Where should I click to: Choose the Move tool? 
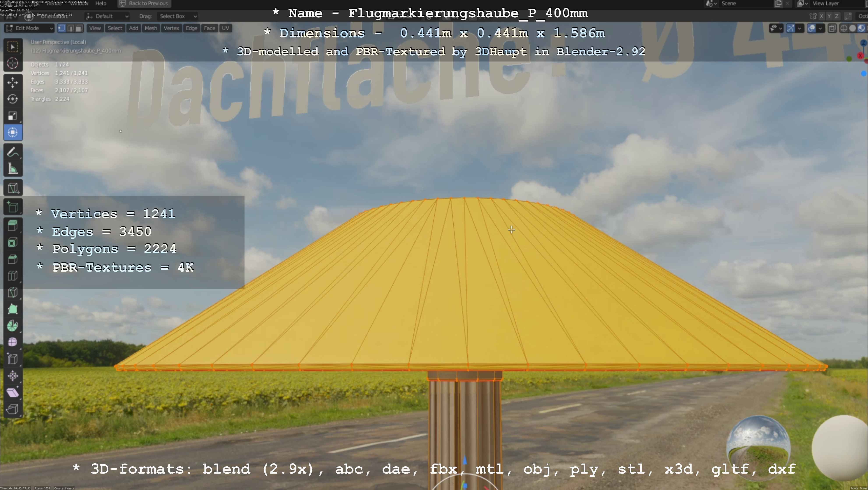[x=13, y=83]
